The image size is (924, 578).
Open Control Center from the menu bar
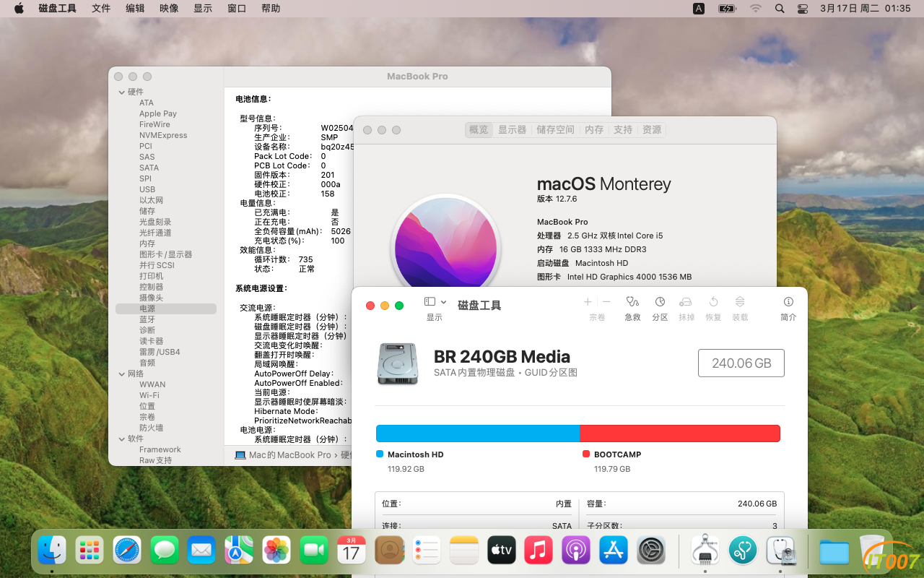coord(803,9)
